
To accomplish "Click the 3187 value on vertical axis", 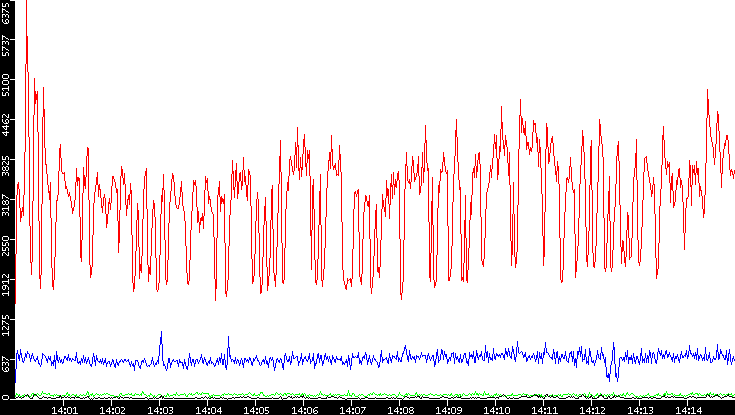I will point(5,204).
